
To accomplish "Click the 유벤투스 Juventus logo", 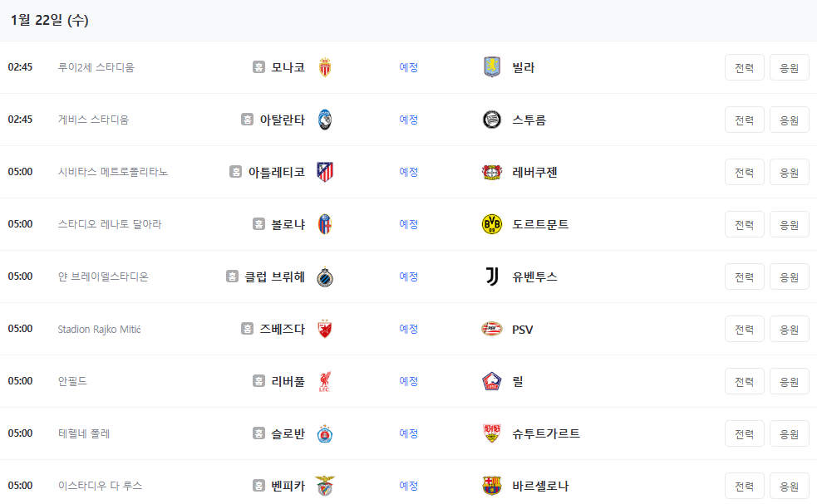I will coord(490,276).
